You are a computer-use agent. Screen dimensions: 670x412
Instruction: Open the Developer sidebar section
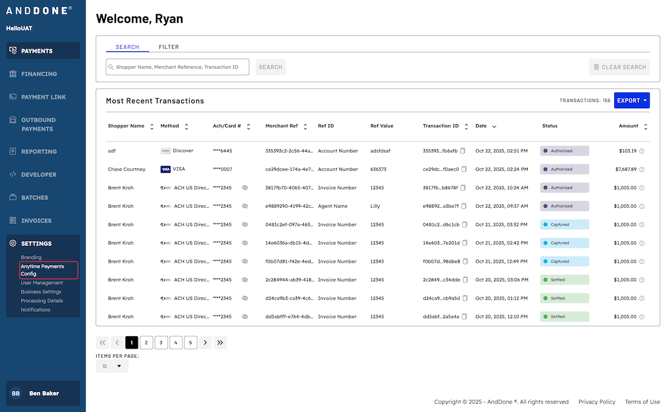tap(40, 174)
